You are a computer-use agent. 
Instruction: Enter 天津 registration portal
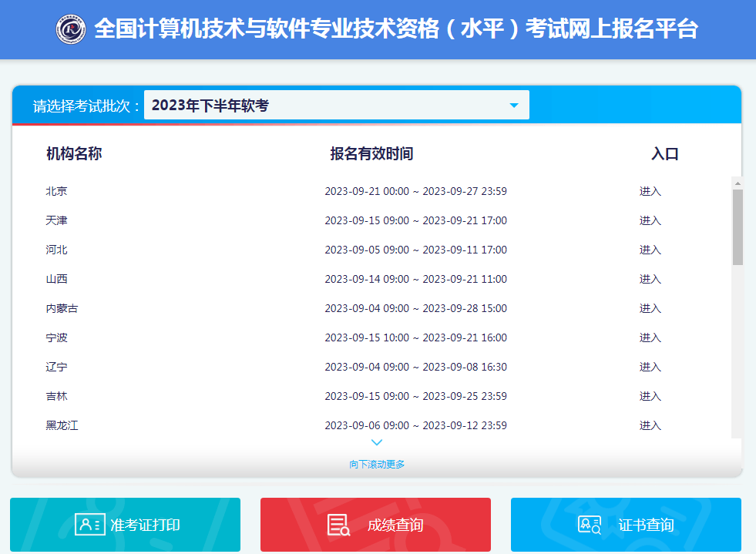click(650, 220)
